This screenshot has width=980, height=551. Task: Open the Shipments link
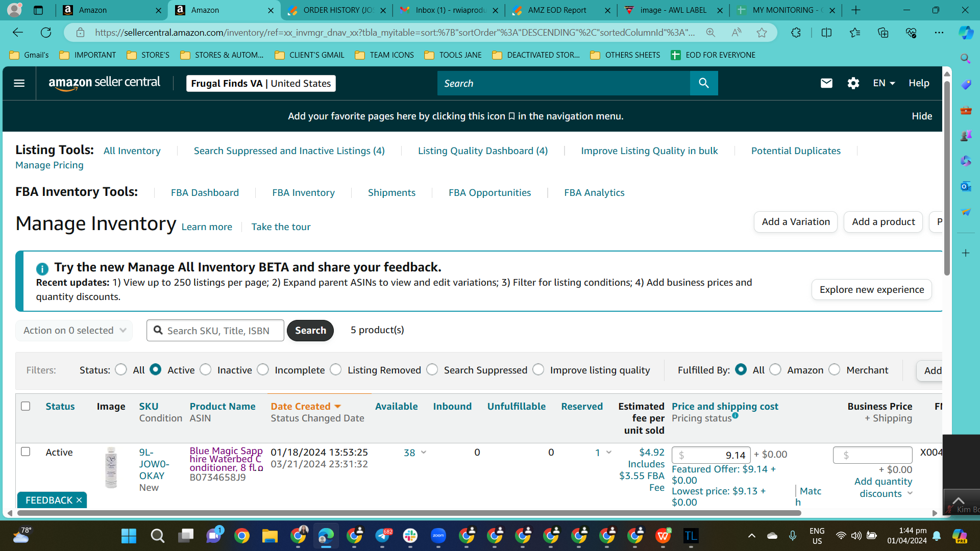[x=391, y=192]
